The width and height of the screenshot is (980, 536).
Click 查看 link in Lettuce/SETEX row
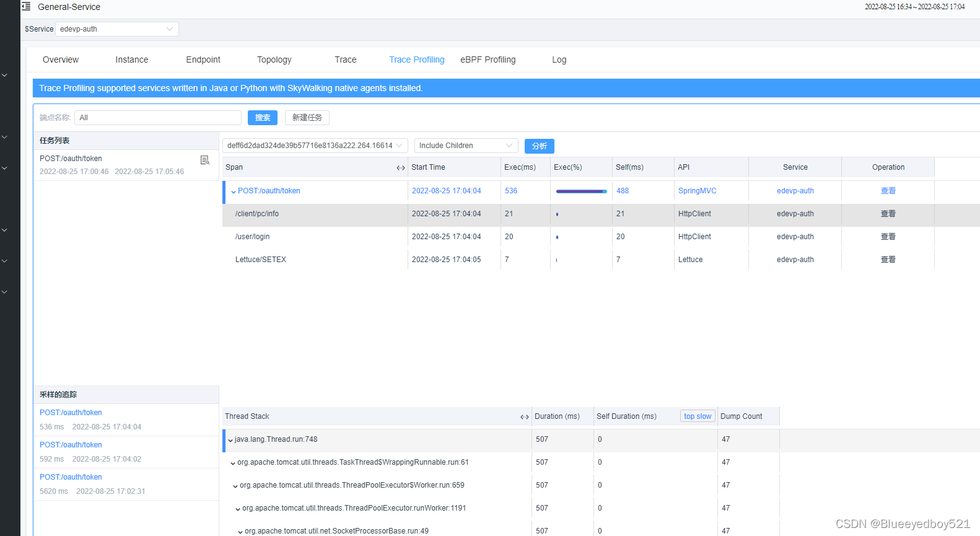[x=888, y=260]
